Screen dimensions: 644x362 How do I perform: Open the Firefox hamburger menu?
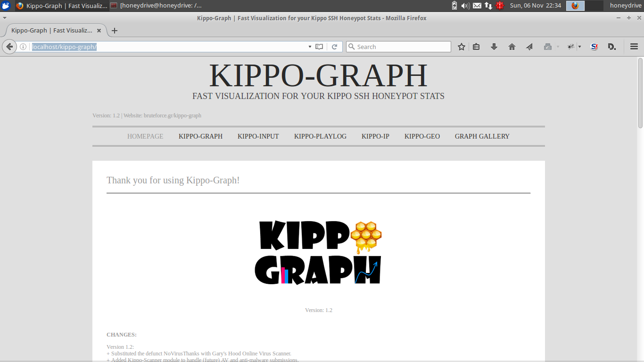[x=634, y=47]
